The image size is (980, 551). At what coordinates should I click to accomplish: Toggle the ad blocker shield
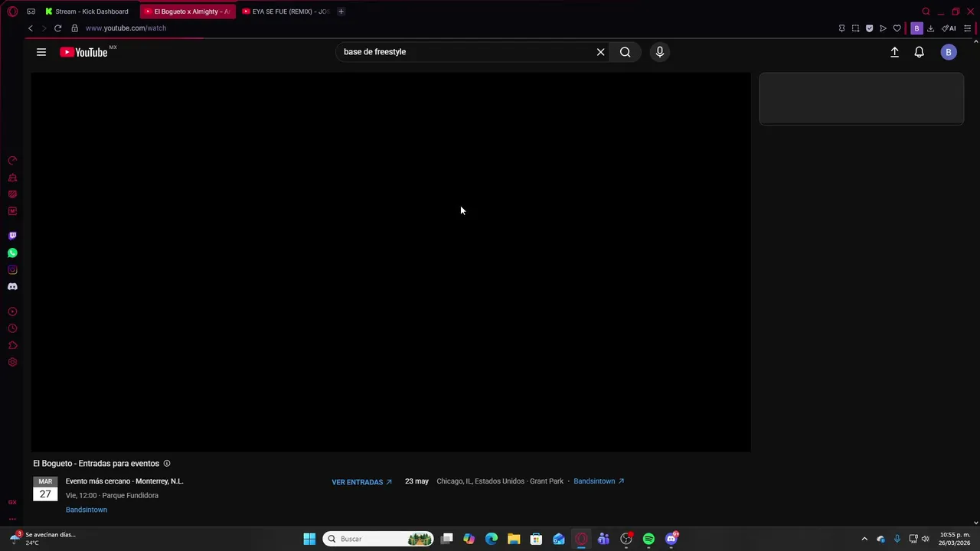pos(869,28)
